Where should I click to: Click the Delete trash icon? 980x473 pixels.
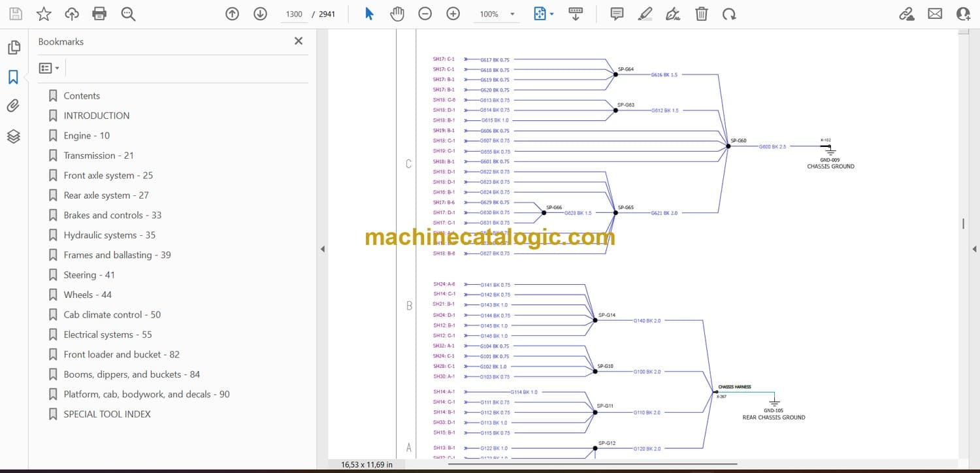click(x=701, y=14)
